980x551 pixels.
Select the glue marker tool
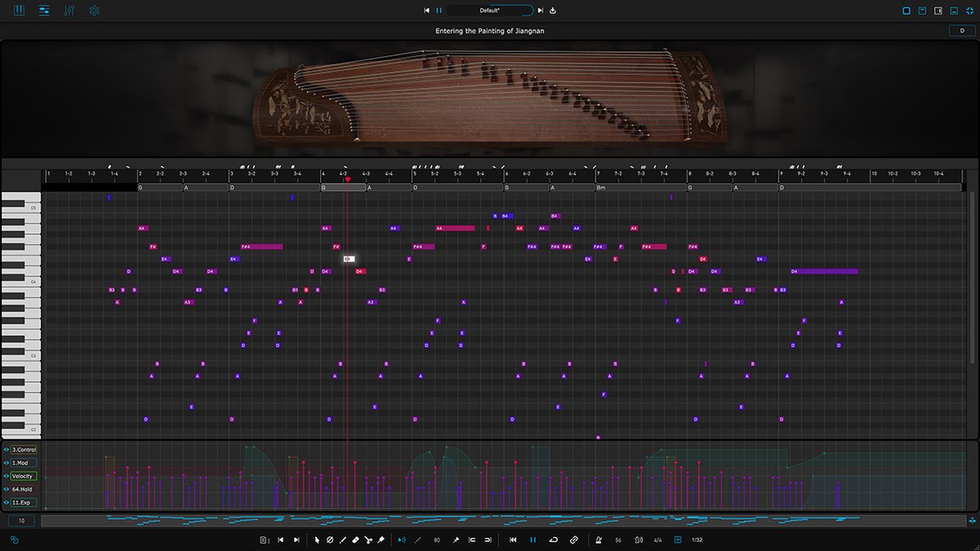click(381, 540)
